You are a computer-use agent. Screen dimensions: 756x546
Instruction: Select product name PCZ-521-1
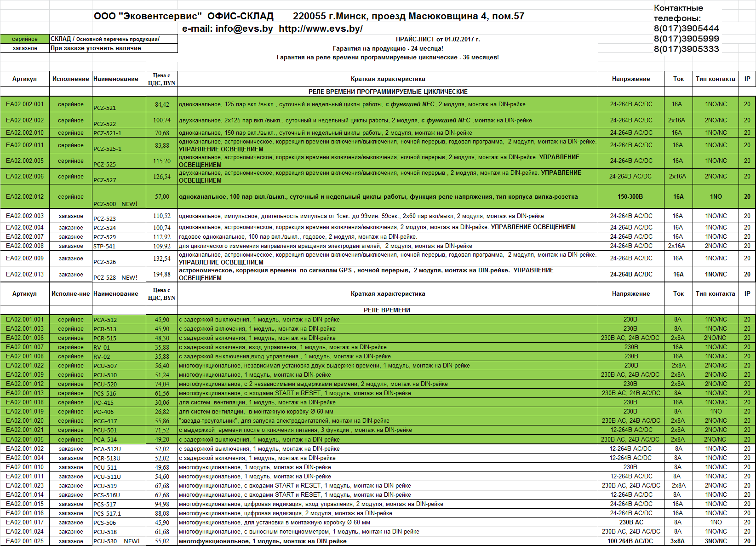click(x=108, y=133)
